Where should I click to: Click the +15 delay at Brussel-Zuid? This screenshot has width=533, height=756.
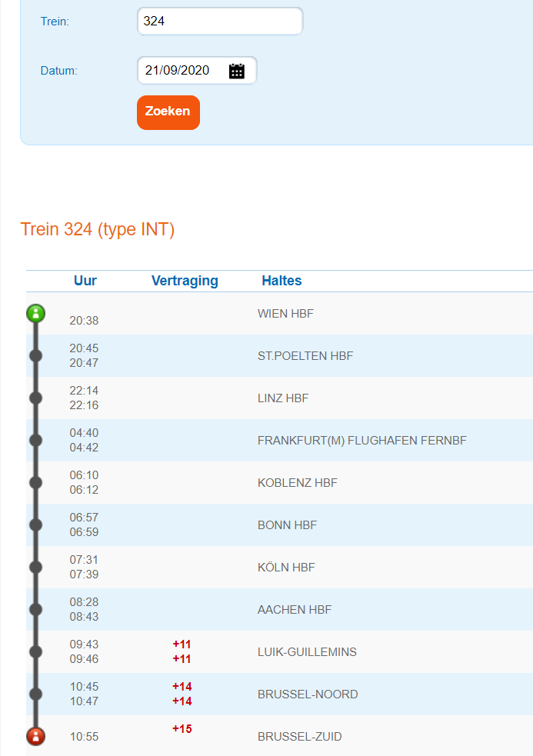pos(182,729)
